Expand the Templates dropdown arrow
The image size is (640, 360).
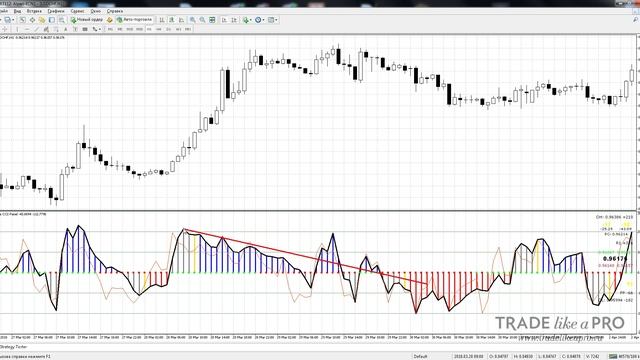point(276,20)
